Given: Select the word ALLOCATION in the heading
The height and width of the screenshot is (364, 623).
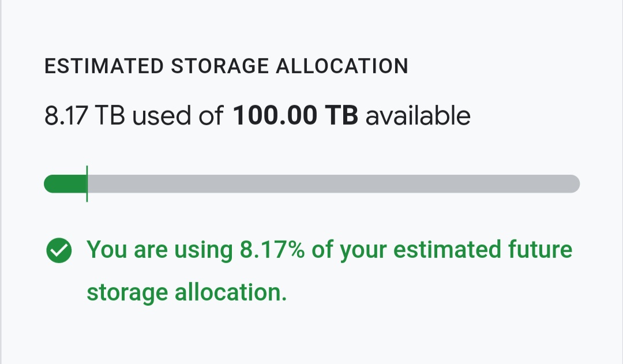Looking at the screenshot, I should [x=342, y=66].
